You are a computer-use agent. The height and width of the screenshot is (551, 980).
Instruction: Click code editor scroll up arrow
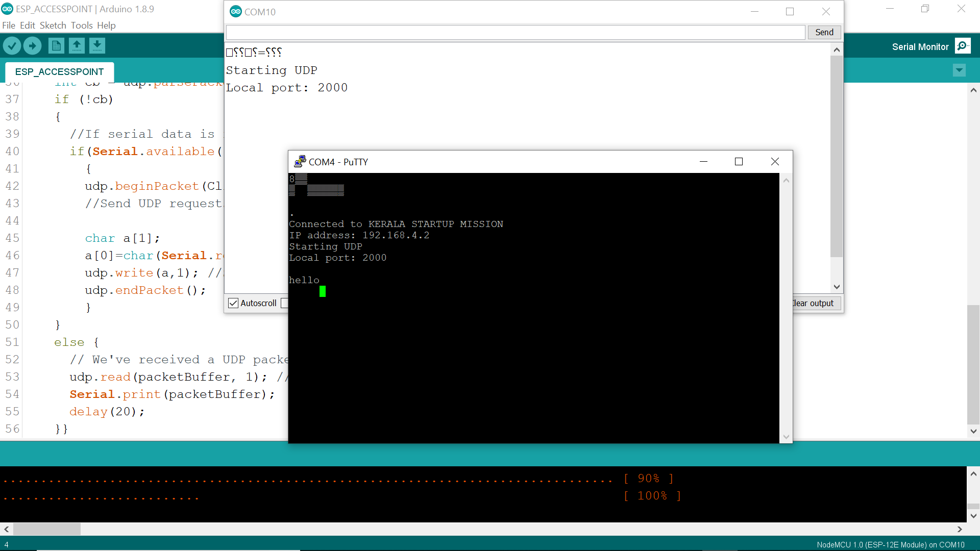[973, 90]
